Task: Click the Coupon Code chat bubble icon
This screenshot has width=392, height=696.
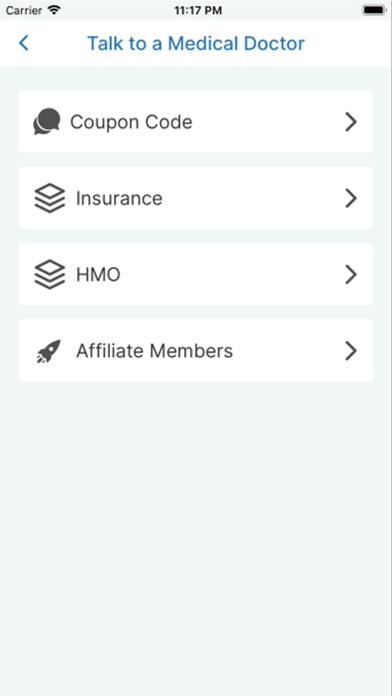Action: click(x=47, y=122)
